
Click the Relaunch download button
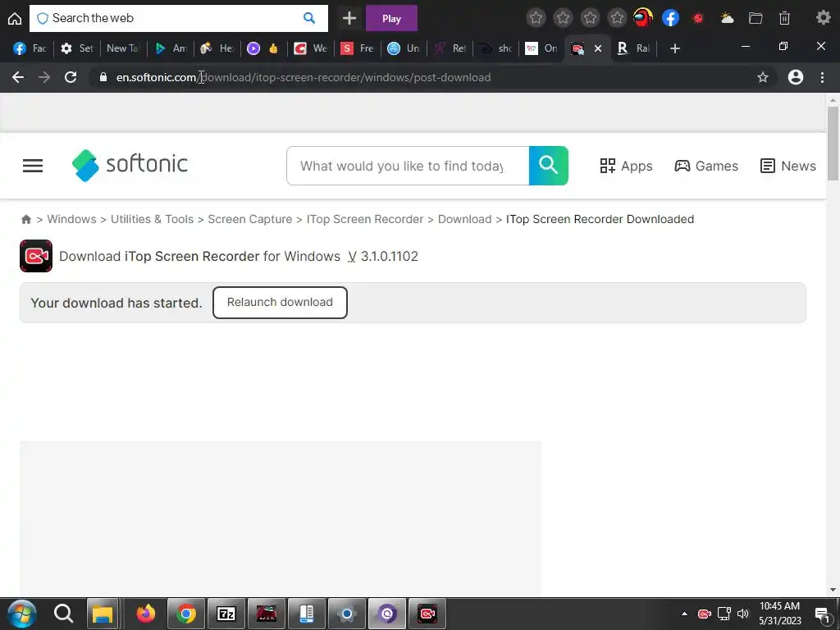280,302
